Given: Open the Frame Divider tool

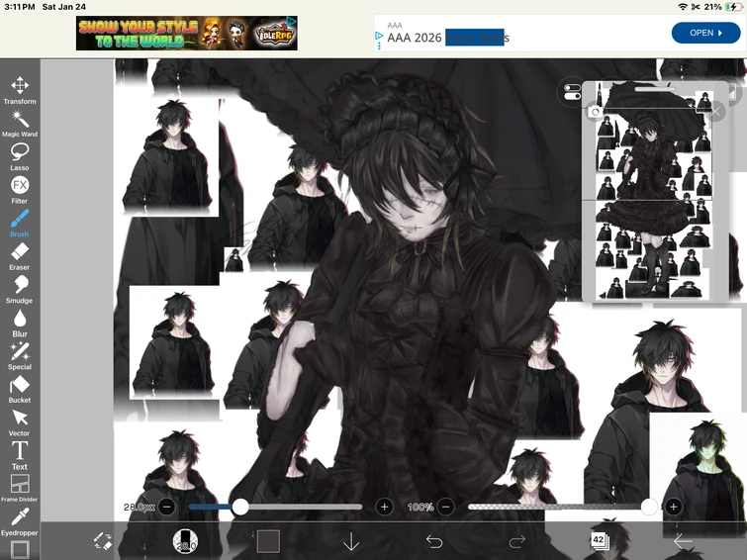Looking at the screenshot, I should 20,489.
